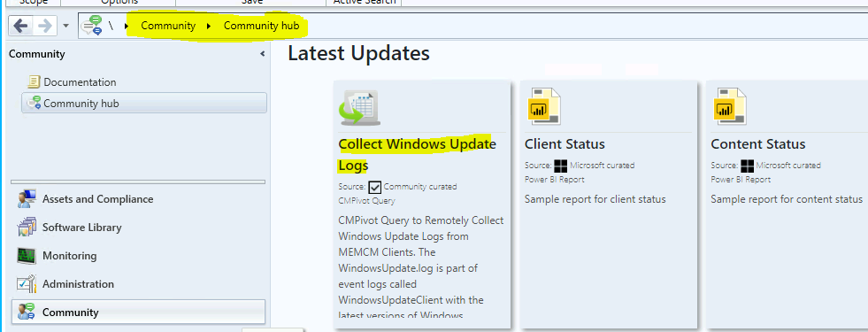Screen dimensions: 868x332
Task: Select Community hub in the breadcrumb path
Action: 261,26
